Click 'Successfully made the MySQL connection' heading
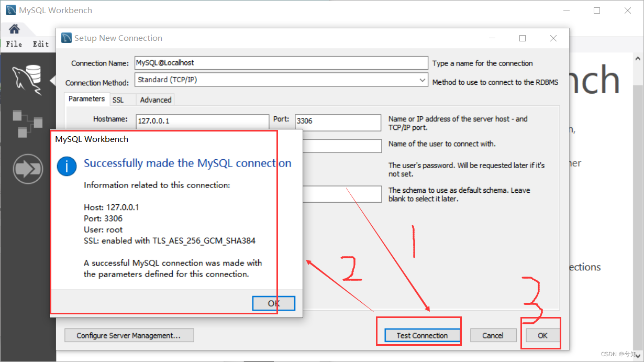The height and width of the screenshot is (362, 644). [187, 163]
